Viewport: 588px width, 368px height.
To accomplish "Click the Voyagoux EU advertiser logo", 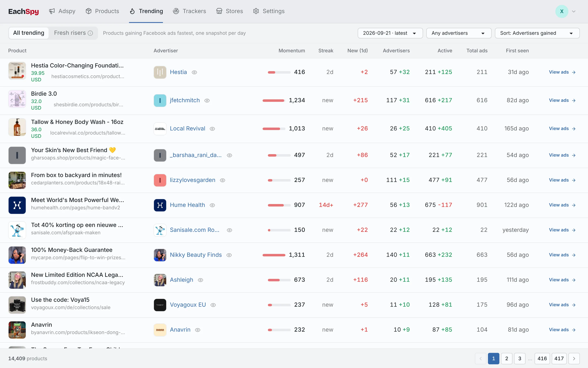I will coord(160,305).
